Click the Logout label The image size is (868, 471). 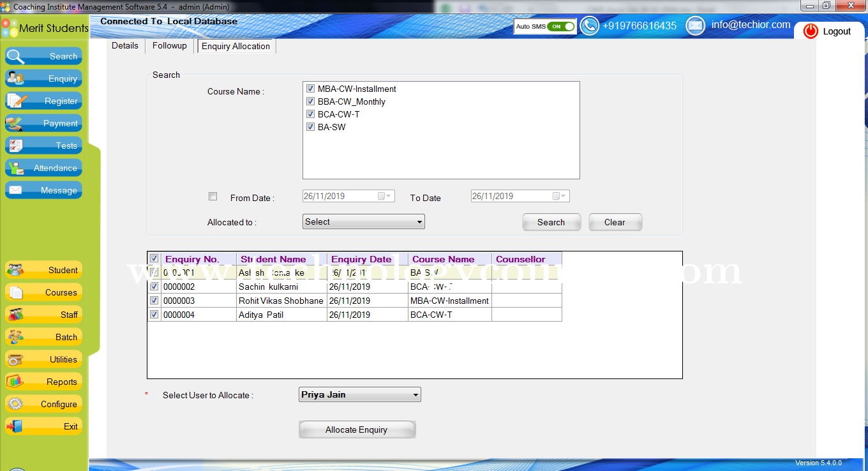click(837, 31)
